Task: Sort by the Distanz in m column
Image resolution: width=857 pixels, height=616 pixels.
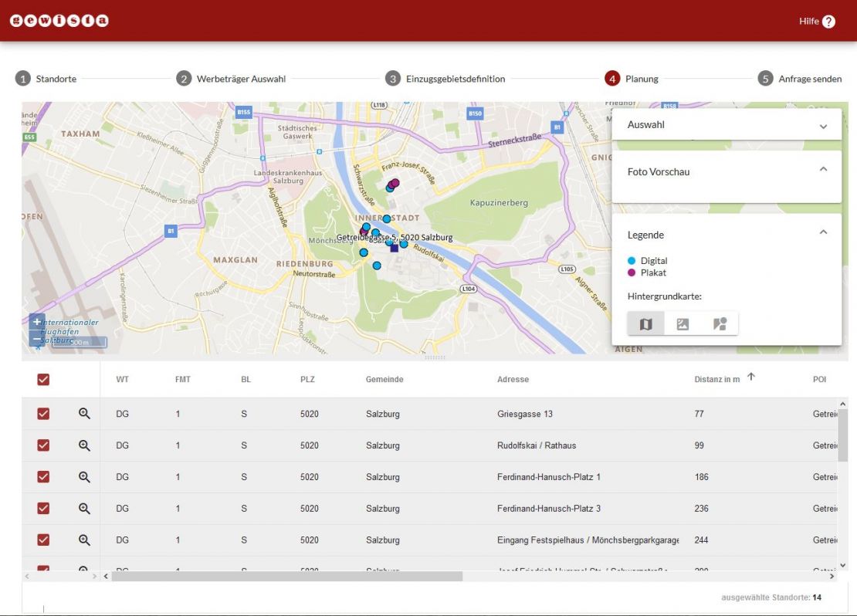Action: click(x=717, y=379)
